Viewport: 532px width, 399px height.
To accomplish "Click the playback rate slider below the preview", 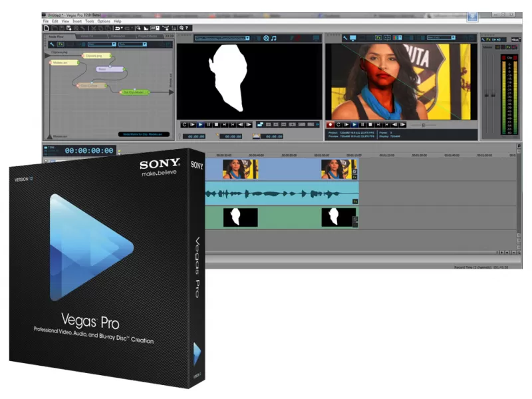I will (x=422, y=124).
